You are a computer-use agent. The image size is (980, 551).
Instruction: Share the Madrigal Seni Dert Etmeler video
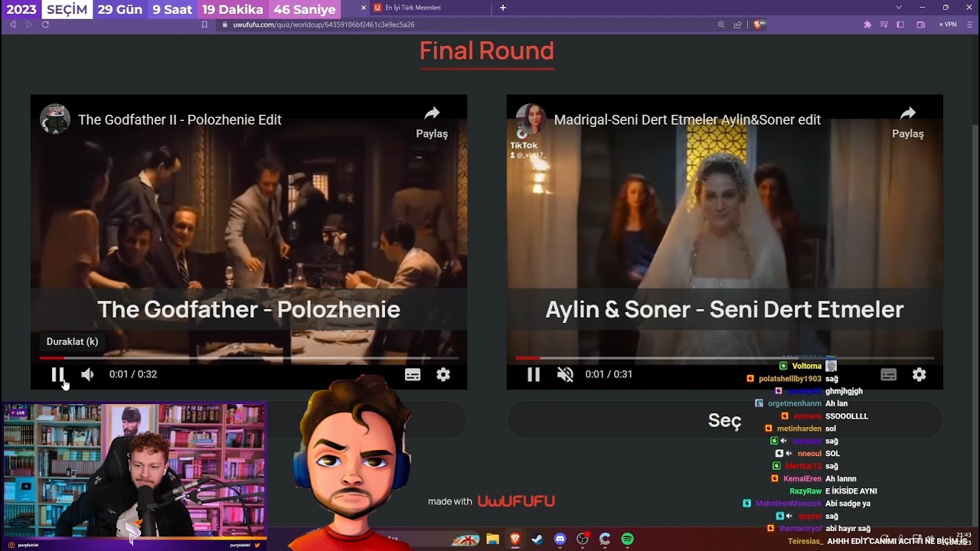tap(908, 122)
